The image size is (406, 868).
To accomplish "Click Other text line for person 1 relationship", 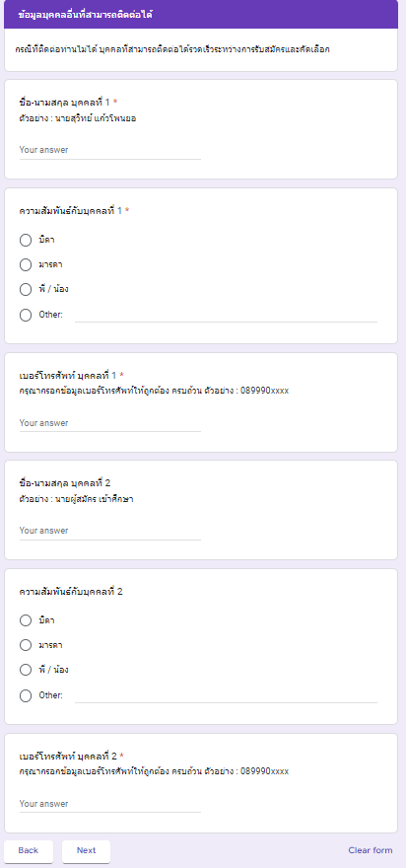I will pyautogui.click(x=226, y=315).
